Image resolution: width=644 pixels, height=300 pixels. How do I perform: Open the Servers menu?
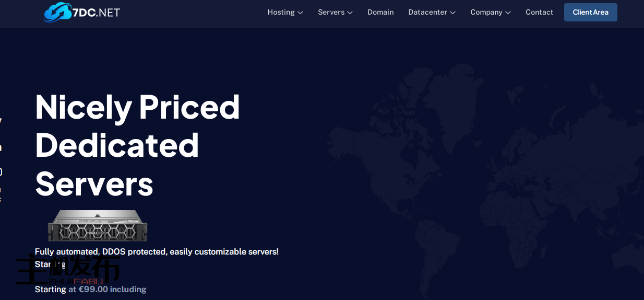tap(331, 12)
